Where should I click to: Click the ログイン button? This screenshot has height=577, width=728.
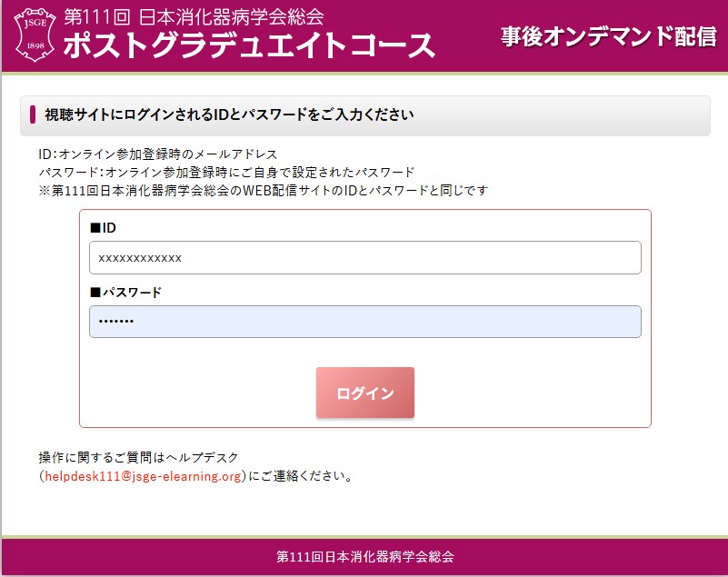point(365,393)
